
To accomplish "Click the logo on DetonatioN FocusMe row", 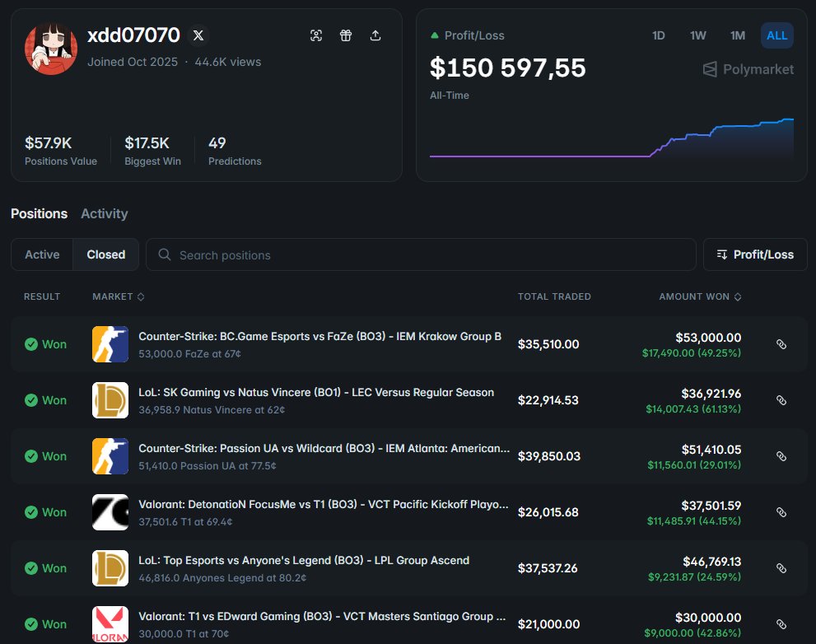I will (110, 512).
